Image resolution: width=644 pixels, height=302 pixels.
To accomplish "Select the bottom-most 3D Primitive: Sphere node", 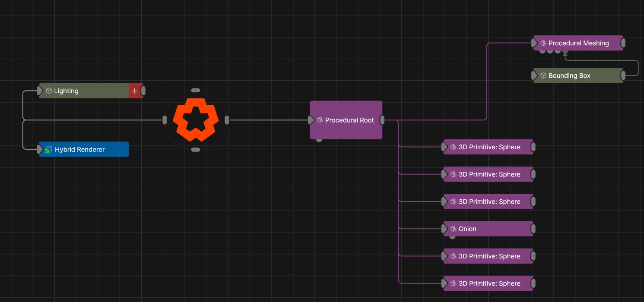I will click(x=489, y=283).
